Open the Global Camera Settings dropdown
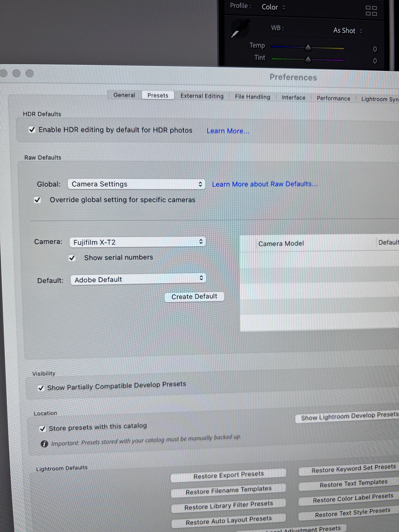Viewport: 399px width, 532px height. pyautogui.click(x=136, y=184)
